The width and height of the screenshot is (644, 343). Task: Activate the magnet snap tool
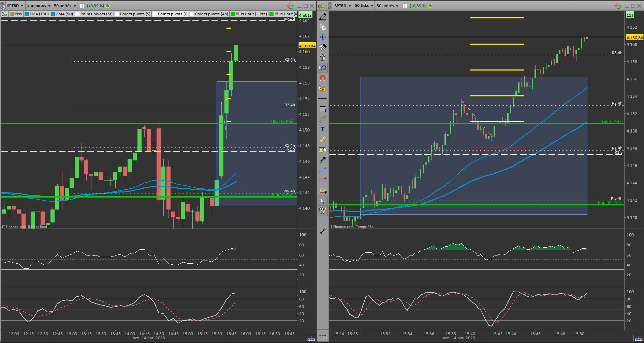click(323, 78)
